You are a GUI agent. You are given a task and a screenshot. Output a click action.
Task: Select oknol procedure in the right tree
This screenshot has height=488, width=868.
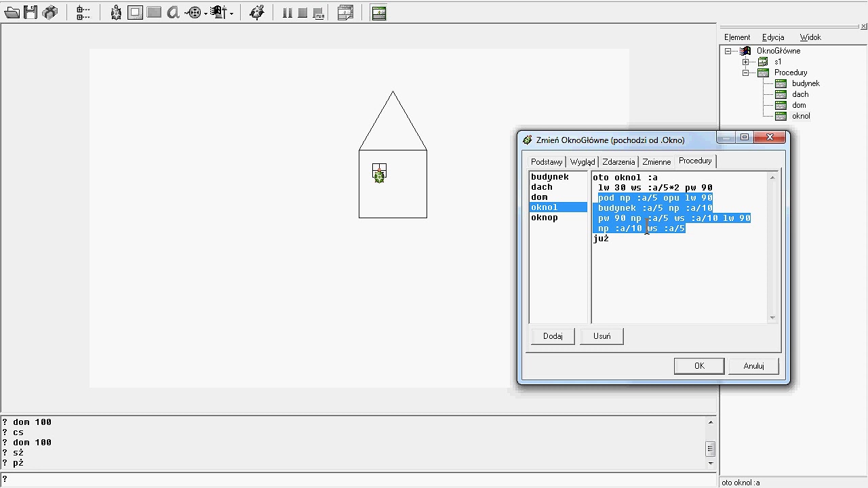point(801,116)
